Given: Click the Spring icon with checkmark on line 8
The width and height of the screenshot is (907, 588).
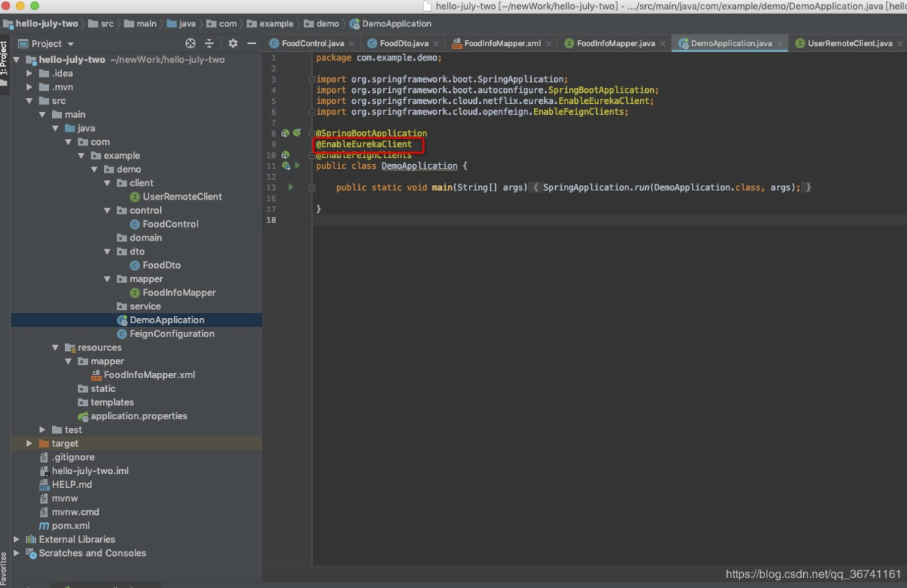Looking at the screenshot, I should tap(296, 133).
